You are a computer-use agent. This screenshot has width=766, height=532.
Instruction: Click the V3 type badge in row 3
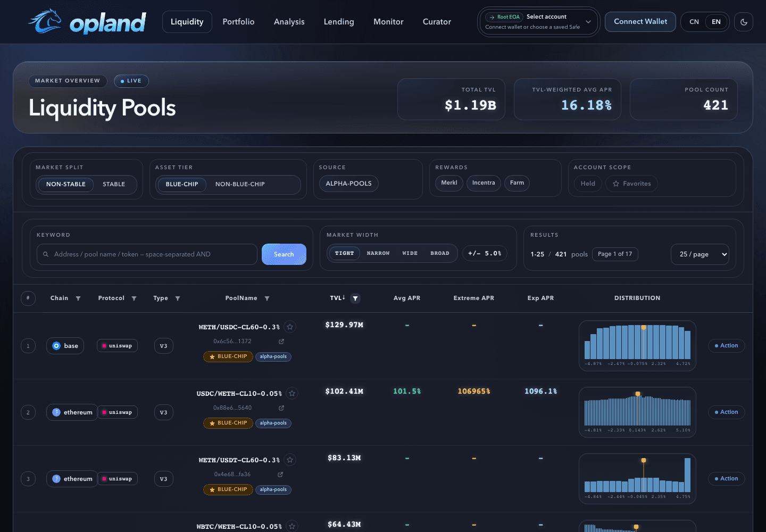pos(163,479)
